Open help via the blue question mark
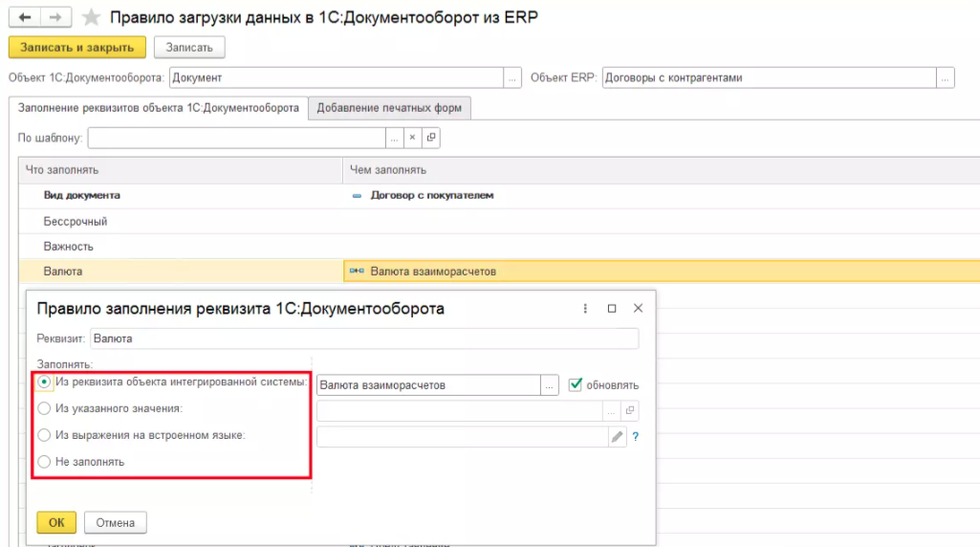This screenshot has height=547, width=980. (636, 436)
